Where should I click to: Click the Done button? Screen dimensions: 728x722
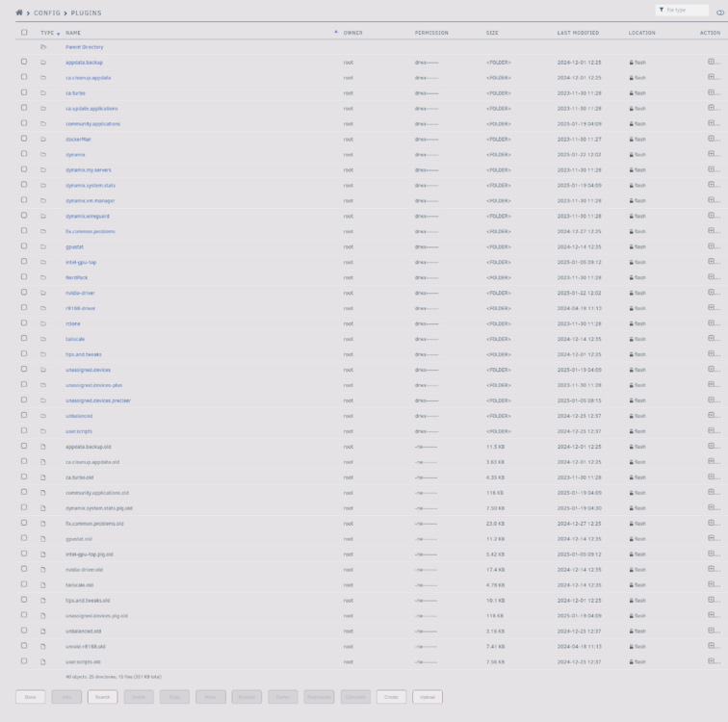30,696
